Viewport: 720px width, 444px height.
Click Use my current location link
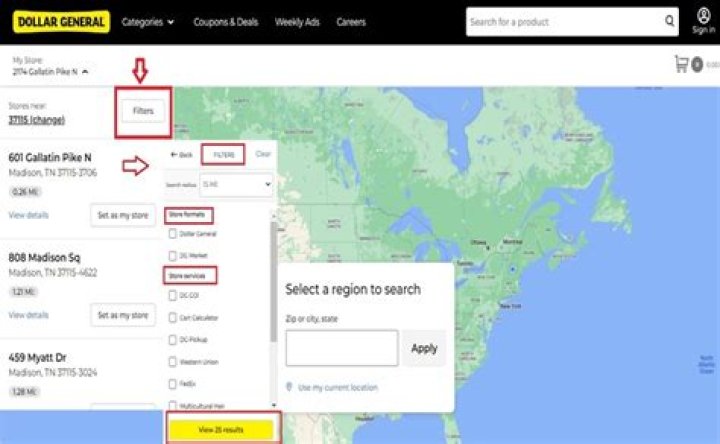tap(338, 388)
